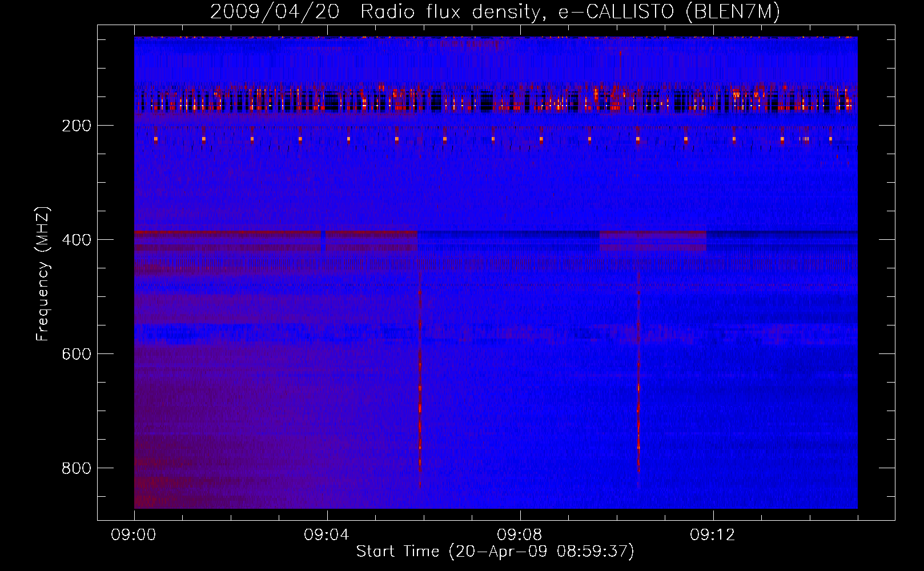924x571 pixels.
Task: Click the 600 frequency tick label
Action: pos(77,354)
